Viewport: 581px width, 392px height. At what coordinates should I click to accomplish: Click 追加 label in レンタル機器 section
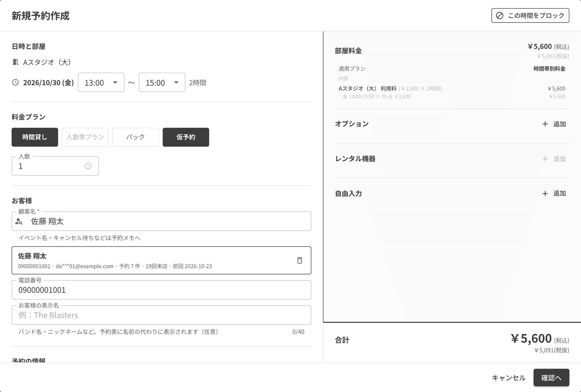[560, 159]
